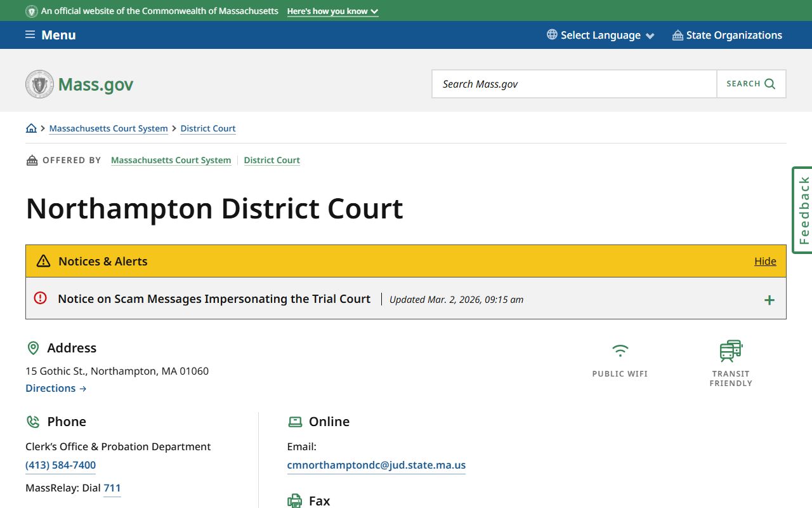The height and width of the screenshot is (508, 812).
Task: Click the home breadcrumb icon
Action: (31, 128)
